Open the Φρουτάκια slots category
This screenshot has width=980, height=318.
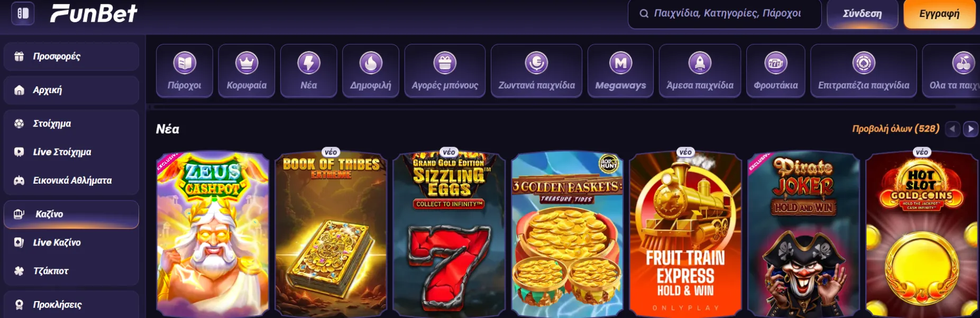(776, 71)
